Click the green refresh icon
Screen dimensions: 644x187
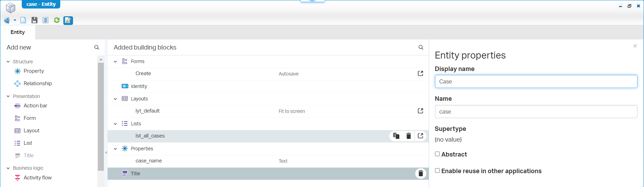coord(57,20)
